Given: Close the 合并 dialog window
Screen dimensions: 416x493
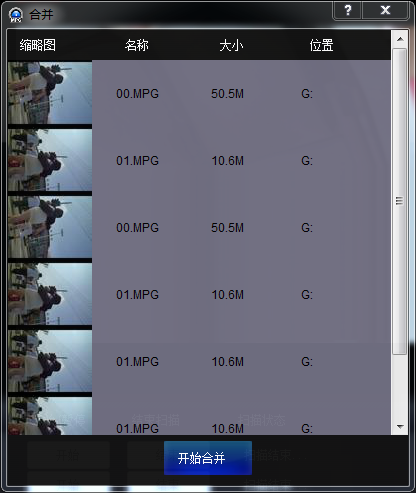Looking at the screenshot, I should pos(385,10).
